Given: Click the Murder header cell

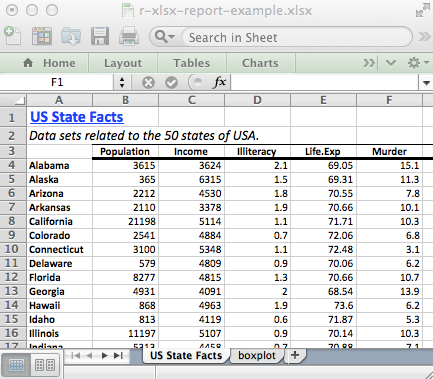Looking at the screenshot, I should coord(389,152).
